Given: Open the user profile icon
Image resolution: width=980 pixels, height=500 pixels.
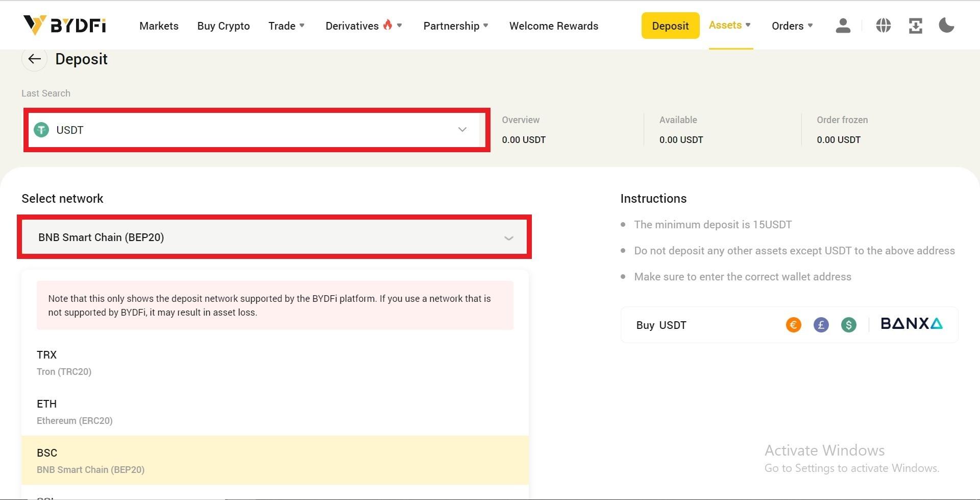Looking at the screenshot, I should [843, 26].
